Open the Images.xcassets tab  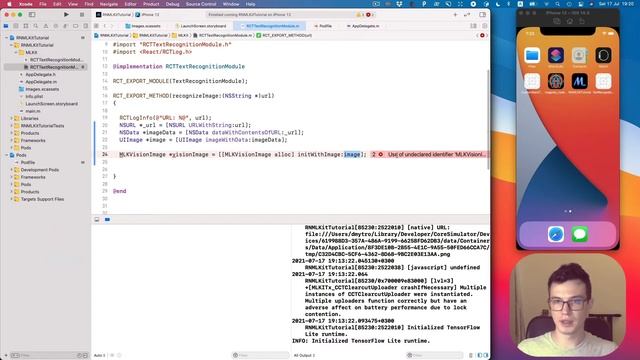[143, 26]
